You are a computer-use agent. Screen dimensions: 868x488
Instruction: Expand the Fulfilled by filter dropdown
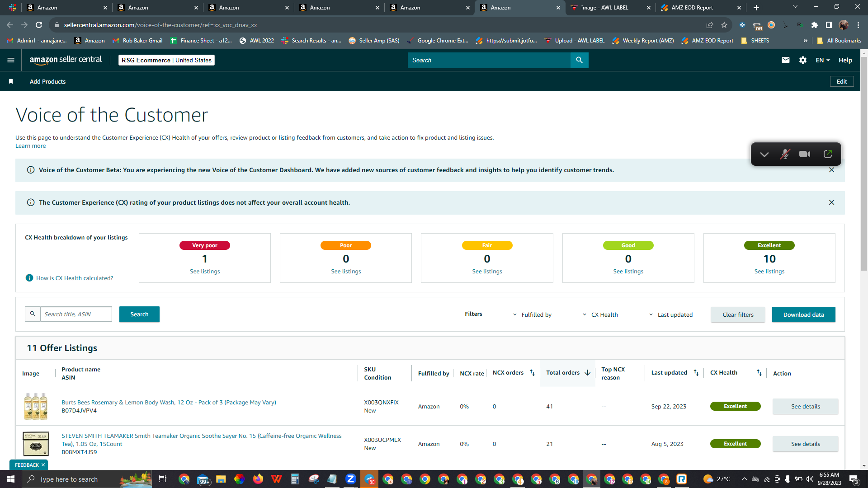coord(532,314)
